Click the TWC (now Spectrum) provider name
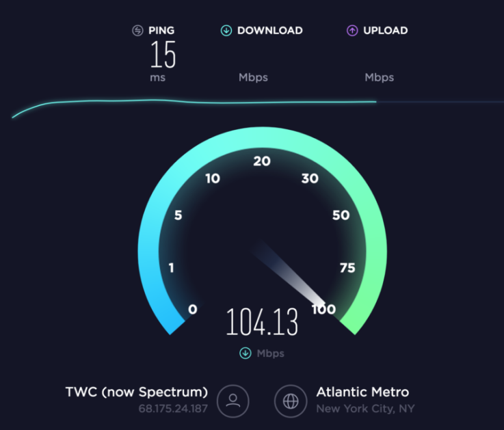Image resolution: width=504 pixels, height=430 pixels. pyautogui.click(x=137, y=392)
